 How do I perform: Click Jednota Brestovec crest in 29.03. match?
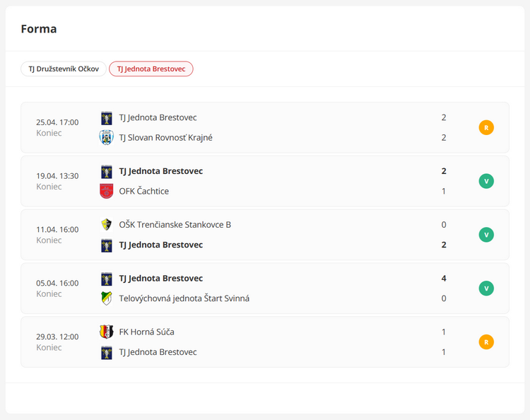(x=107, y=352)
